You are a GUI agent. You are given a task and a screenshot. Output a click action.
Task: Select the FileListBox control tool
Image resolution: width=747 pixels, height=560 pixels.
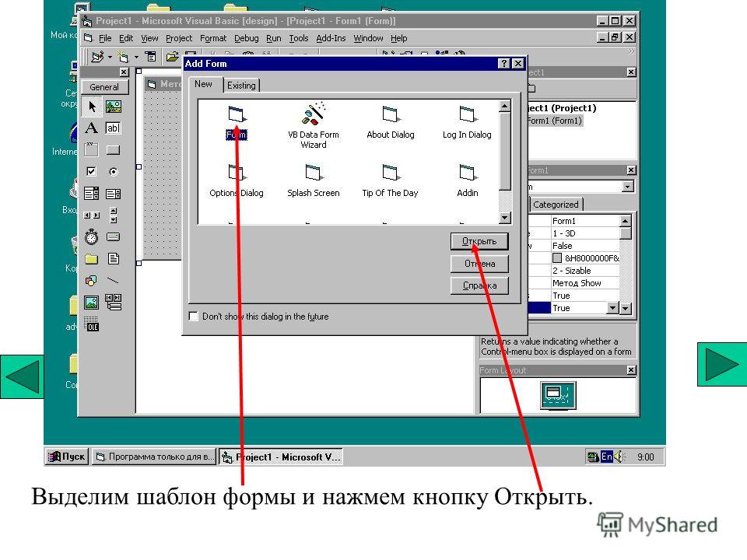pyautogui.click(x=114, y=258)
